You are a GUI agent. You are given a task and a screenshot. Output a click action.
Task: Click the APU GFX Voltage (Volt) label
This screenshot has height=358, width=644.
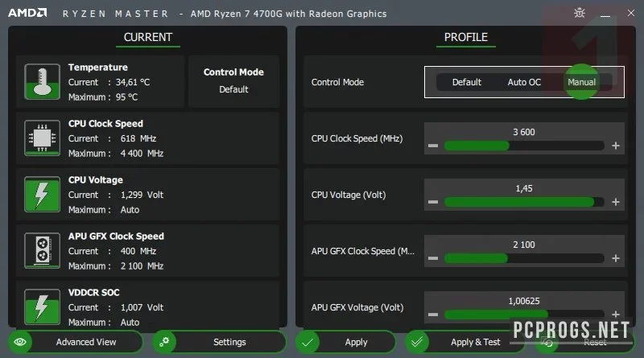click(x=357, y=307)
